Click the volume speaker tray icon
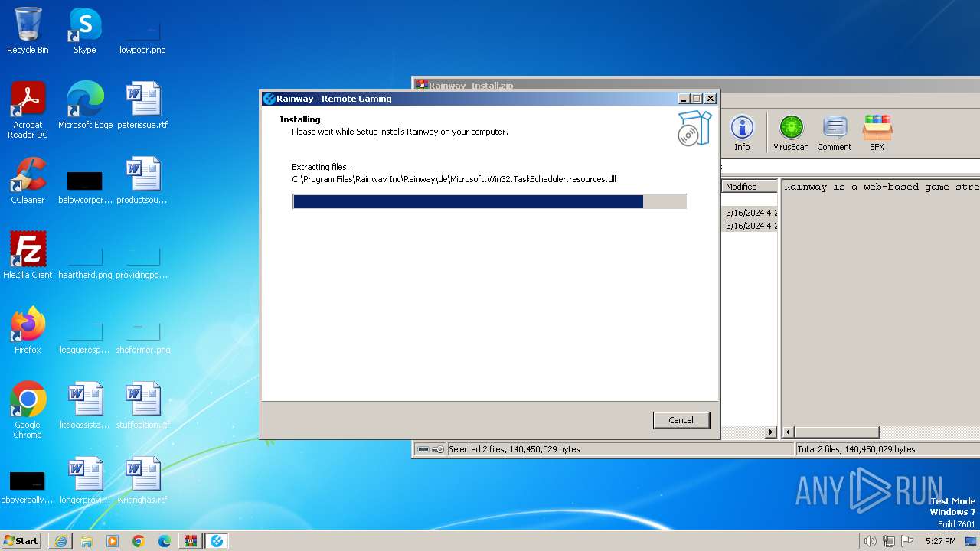This screenshot has height=551, width=980. pyautogui.click(x=870, y=541)
